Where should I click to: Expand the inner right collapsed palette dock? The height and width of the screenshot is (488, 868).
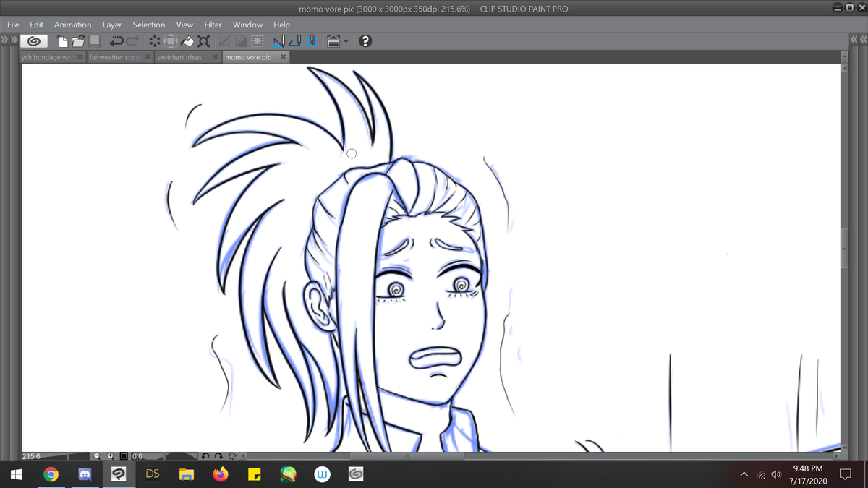[854, 41]
